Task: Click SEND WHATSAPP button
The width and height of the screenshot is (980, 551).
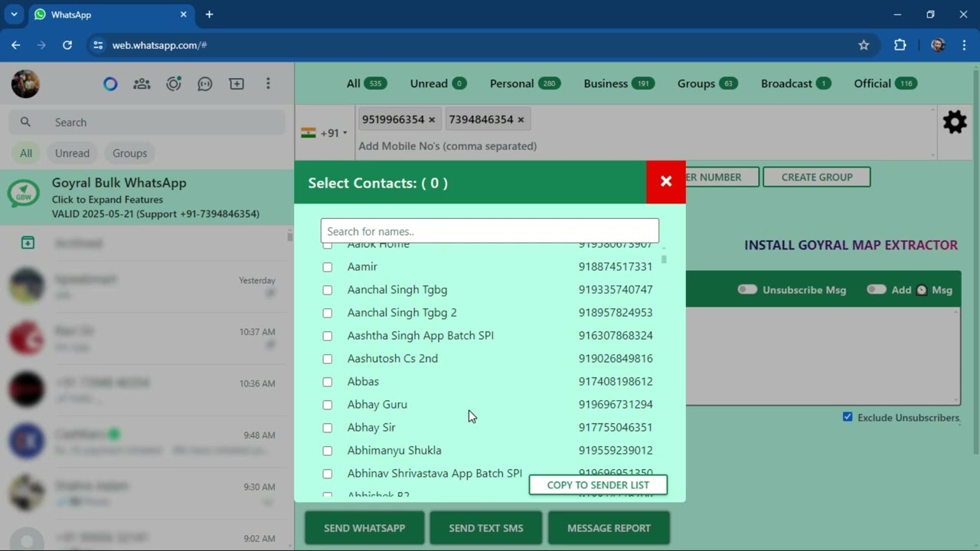Action: click(364, 528)
